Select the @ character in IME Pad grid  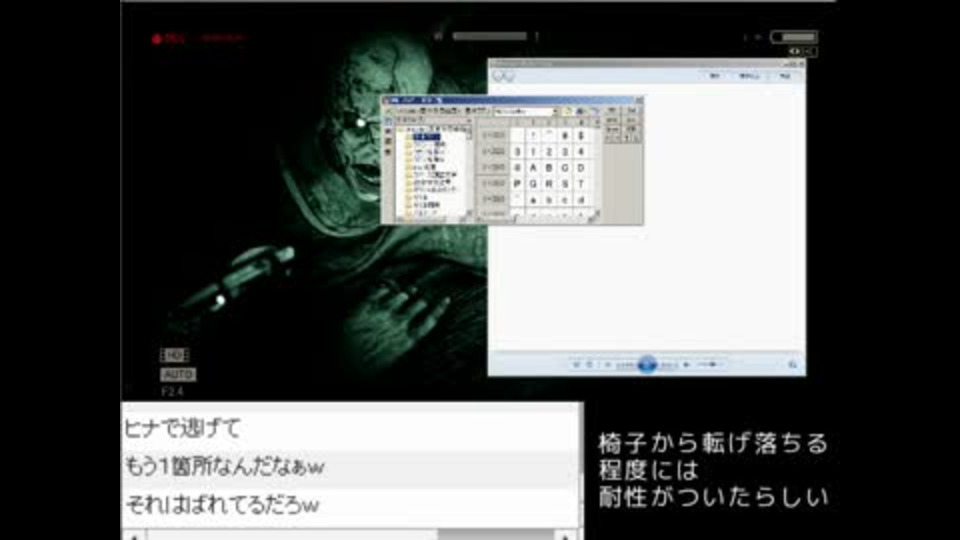pyautogui.click(x=517, y=168)
